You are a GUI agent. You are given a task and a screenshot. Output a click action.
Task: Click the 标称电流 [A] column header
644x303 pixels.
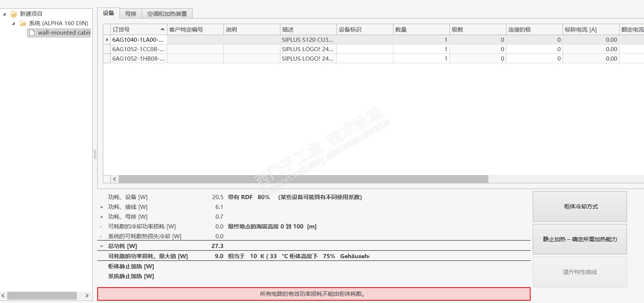coord(591,29)
